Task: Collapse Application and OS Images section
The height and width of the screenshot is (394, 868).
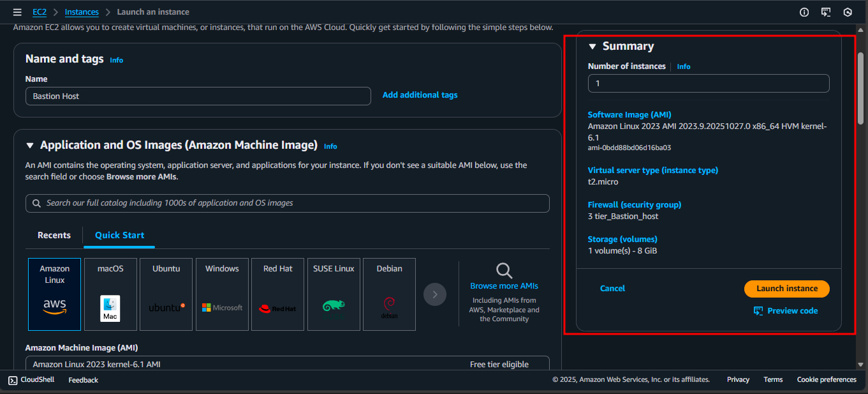Action: click(x=29, y=146)
